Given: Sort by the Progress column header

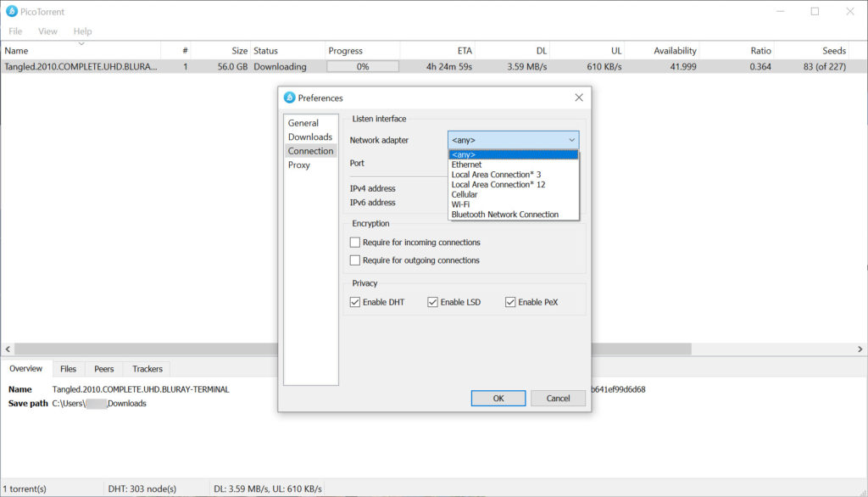Looking at the screenshot, I should tap(363, 50).
